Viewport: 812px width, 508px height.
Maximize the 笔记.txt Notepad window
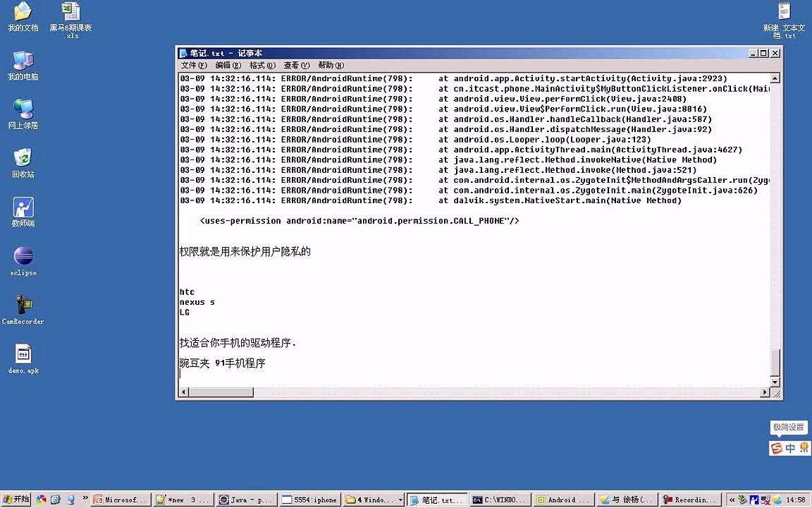763,53
